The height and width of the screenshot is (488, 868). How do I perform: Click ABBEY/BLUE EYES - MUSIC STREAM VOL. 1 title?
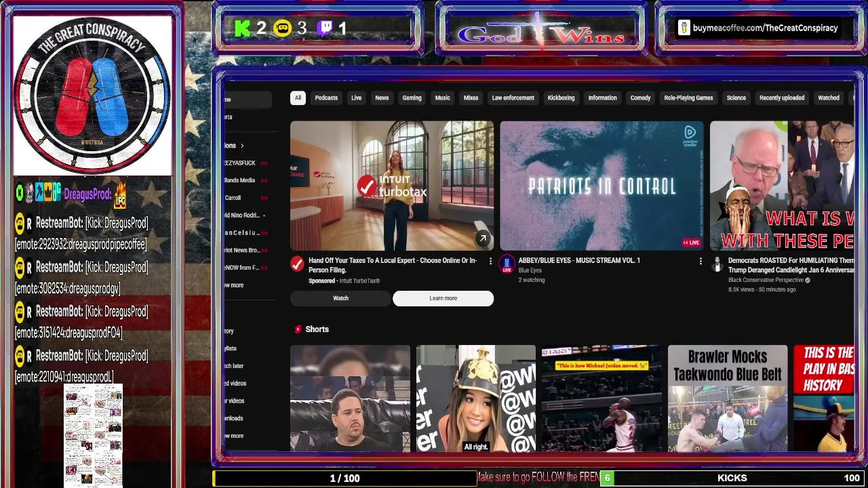point(579,260)
